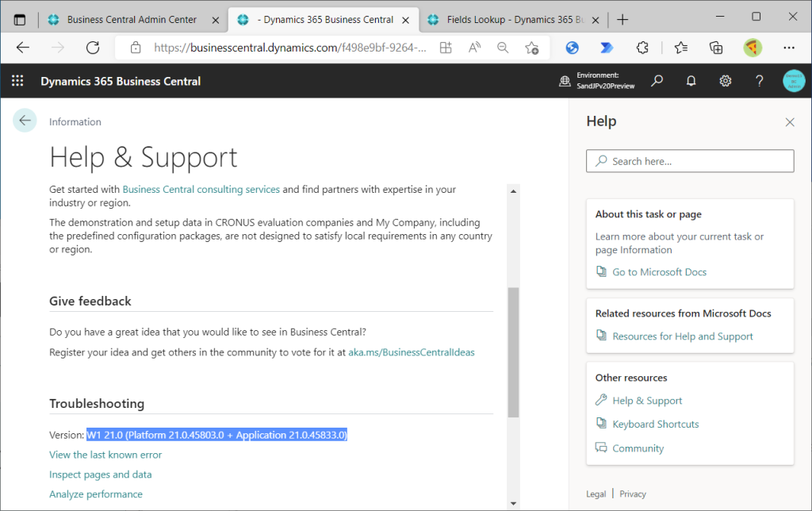This screenshot has height=511, width=812.
Task: Open Go to Microsoft Docs link
Action: click(659, 272)
